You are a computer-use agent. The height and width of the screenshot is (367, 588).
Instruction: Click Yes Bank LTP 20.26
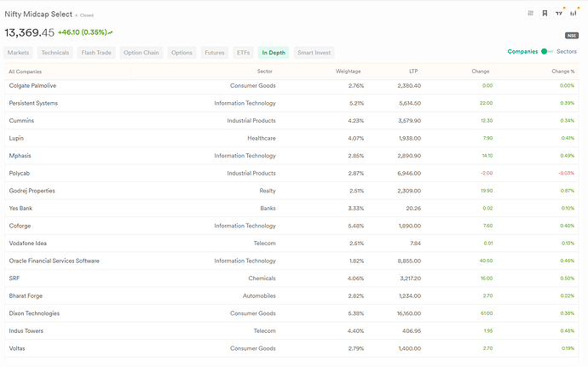coord(413,208)
